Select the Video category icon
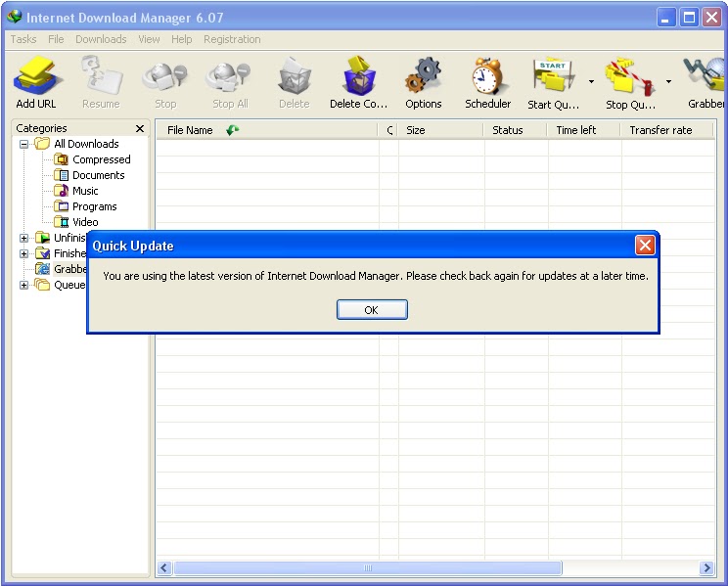Screen dimensions: 728x586 click(x=61, y=222)
